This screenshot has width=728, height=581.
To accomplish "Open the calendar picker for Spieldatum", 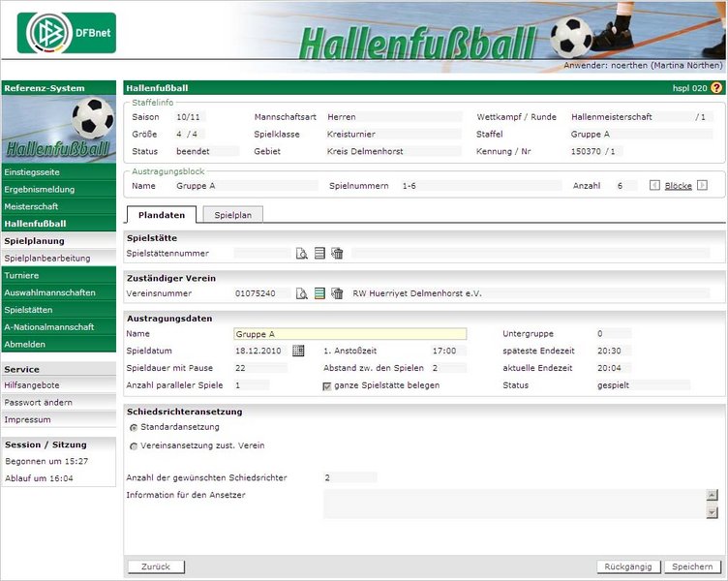I will (x=298, y=351).
